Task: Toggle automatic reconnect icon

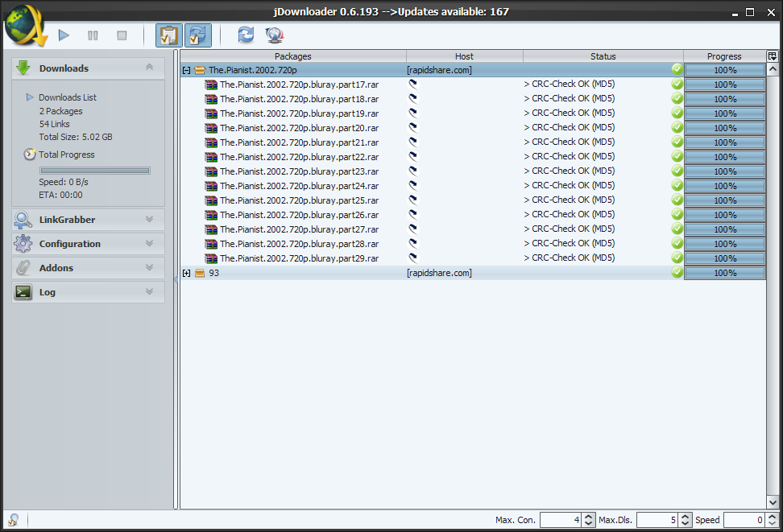Action: pos(197,35)
